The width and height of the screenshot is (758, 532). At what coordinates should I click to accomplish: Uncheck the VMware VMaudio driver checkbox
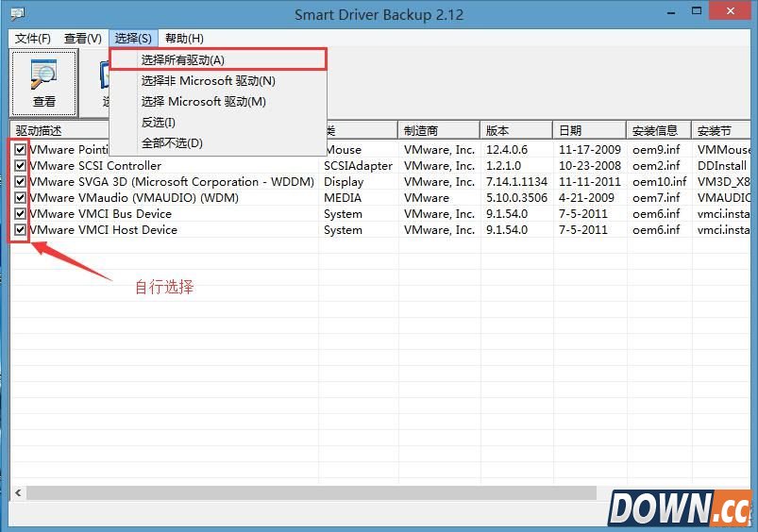coord(20,198)
